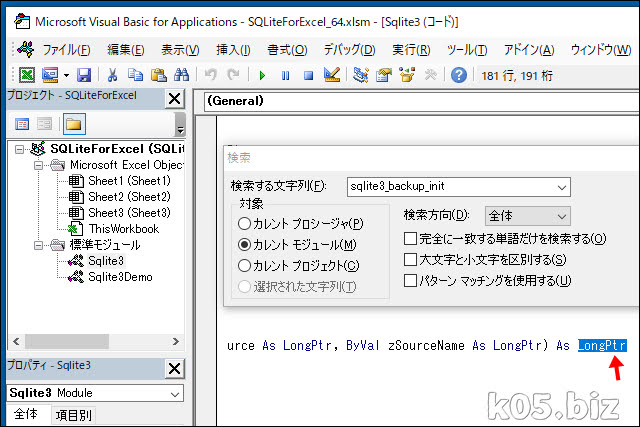Select カレント プロシージャ(P) radio button
The height and width of the screenshot is (427, 640).
tap(244, 224)
